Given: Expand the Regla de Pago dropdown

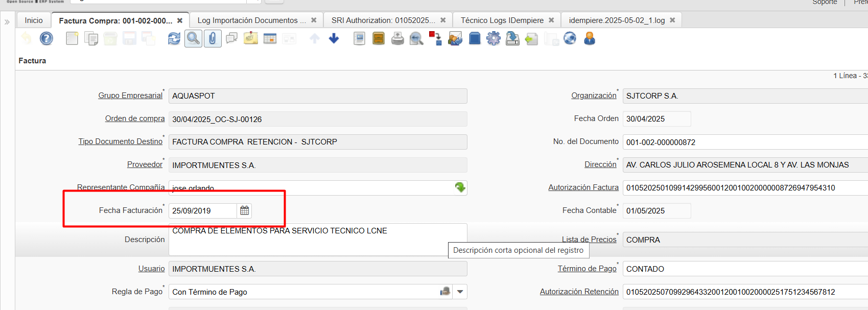Looking at the screenshot, I should 460,292.
